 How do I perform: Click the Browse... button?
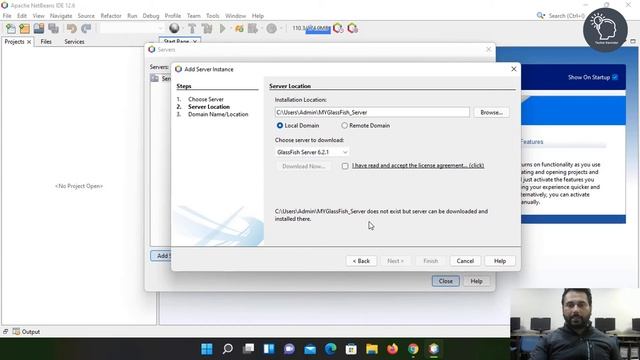pos(491,112)
